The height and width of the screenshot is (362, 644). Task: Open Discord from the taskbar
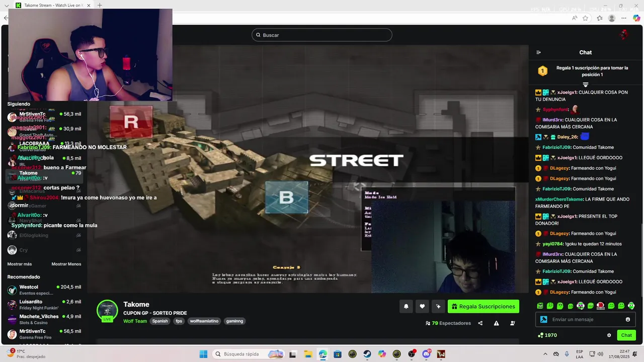(427, 354)
